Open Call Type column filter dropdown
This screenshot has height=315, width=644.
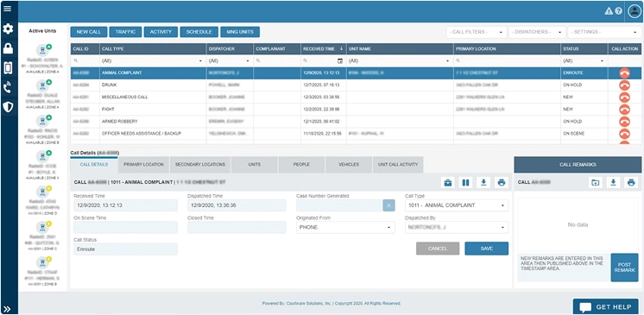(x=153, y=60)
